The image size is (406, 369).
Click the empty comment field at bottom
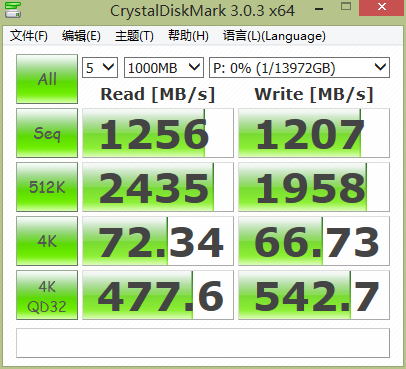tap(203, 343)
